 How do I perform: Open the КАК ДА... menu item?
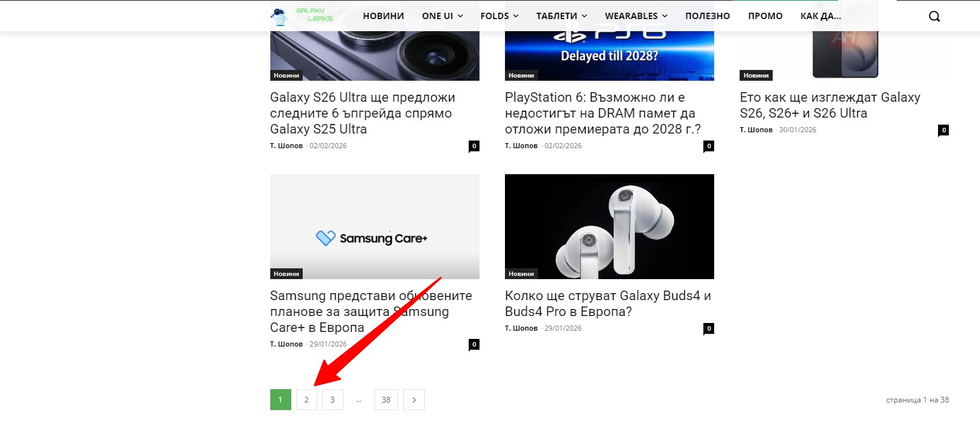point(820,16)
